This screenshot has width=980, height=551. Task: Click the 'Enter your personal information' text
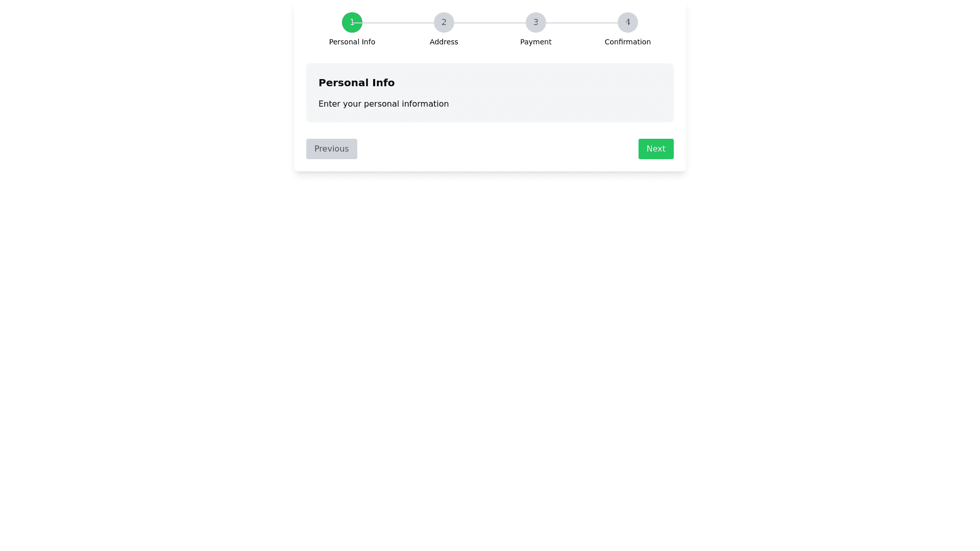pos(383,104)
